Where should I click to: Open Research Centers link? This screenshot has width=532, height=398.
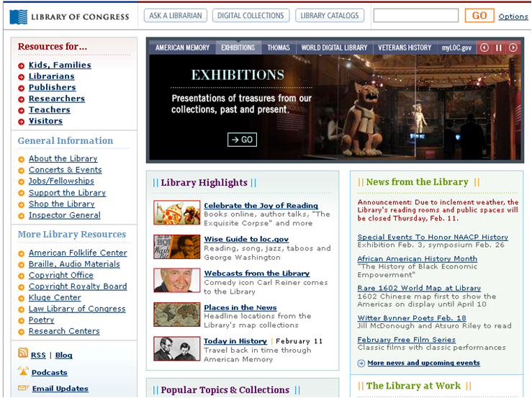[64, 332]
